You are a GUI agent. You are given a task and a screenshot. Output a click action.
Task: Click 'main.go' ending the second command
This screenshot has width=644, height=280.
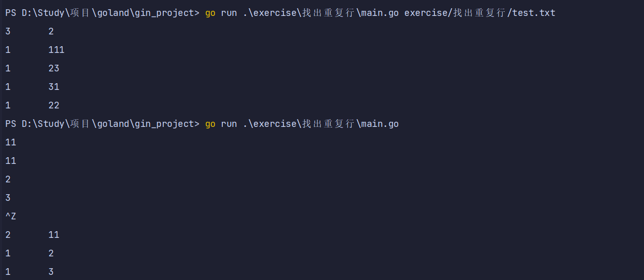[x=379, y=124]
